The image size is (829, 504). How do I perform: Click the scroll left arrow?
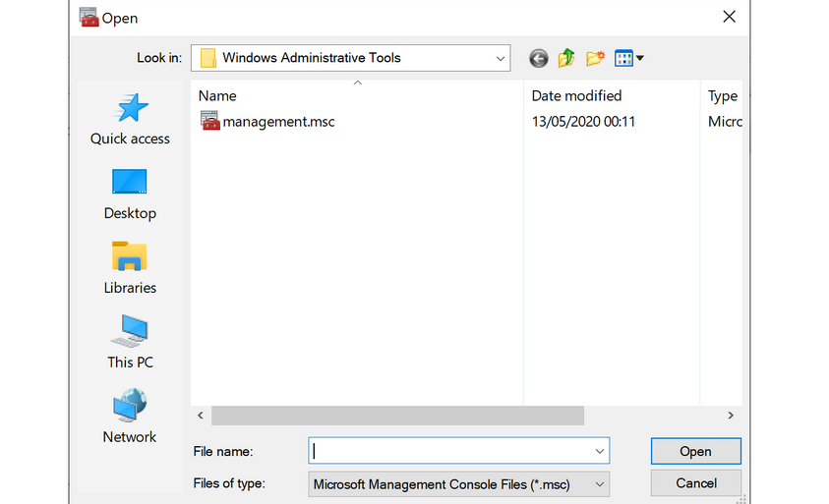coord(201,416)
